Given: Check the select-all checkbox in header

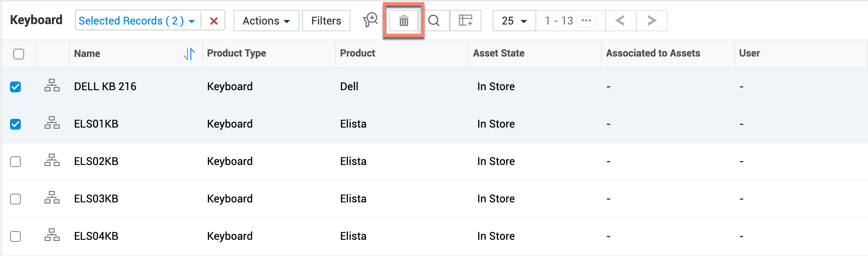Looking at the screenshot, I should (19, 54).
